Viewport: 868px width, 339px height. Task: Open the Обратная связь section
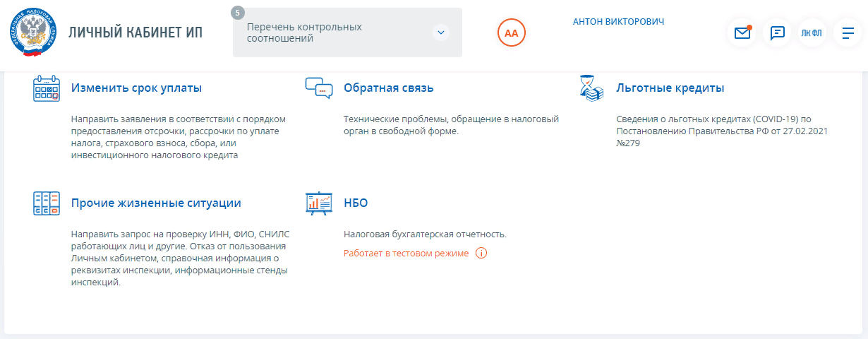coord(388,88)
